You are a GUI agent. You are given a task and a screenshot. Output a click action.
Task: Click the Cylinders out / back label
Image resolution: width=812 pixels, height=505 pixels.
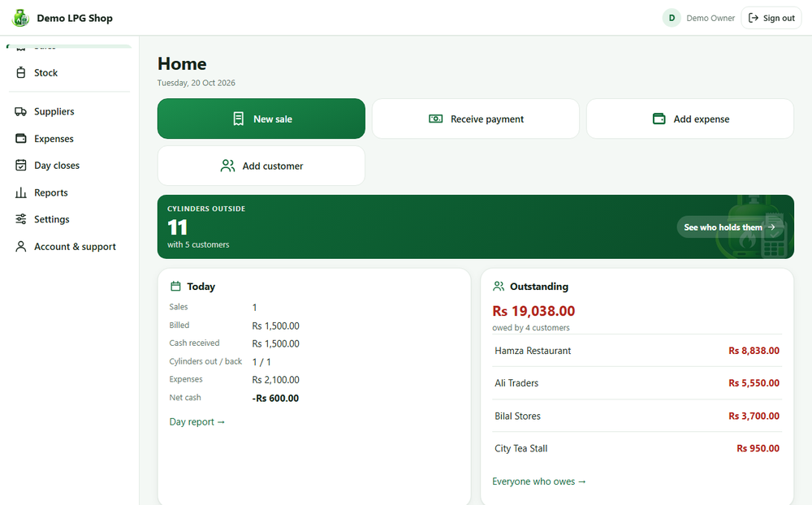click(x=205, y=361)
